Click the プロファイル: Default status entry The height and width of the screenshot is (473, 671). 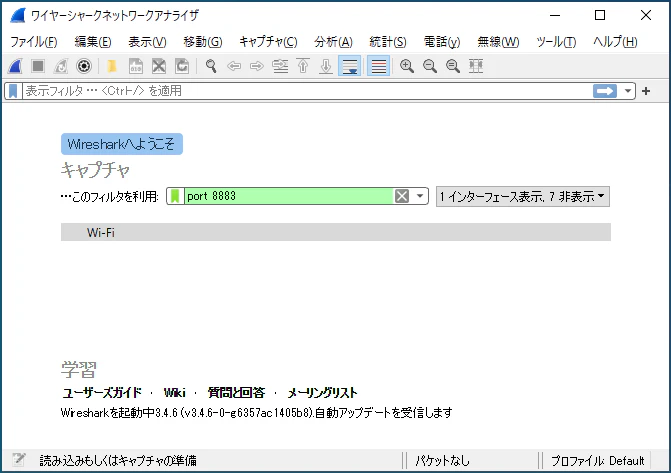click(x=597, y=461)
